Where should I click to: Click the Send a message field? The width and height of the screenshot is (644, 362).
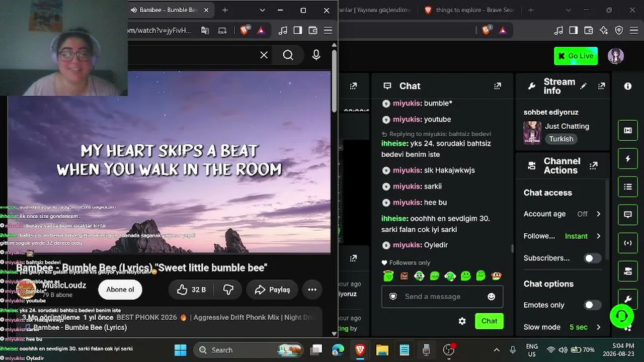click(442, 297)
